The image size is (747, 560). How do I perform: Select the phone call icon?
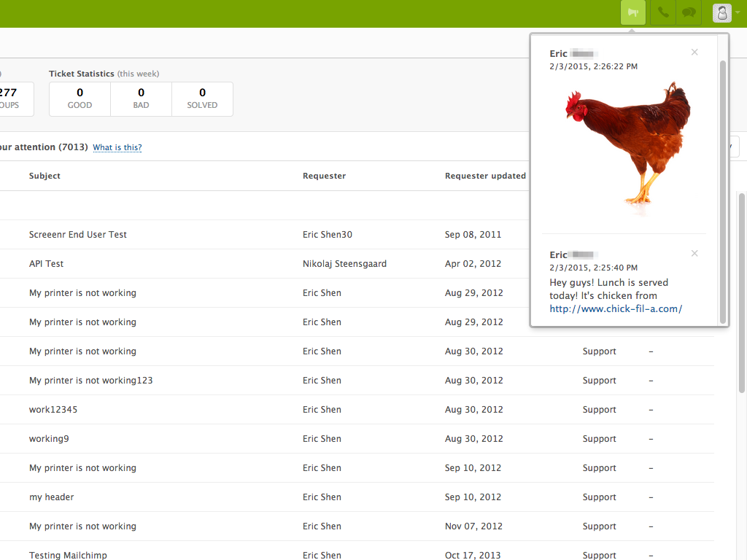661,12
